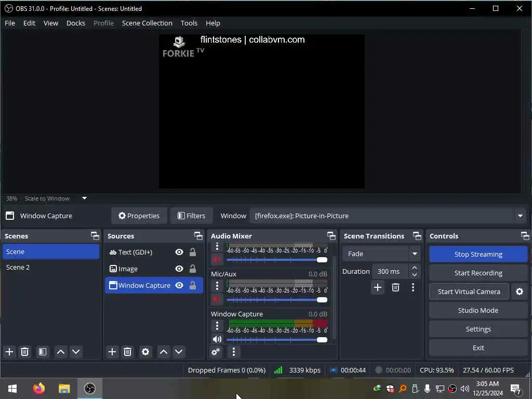Image resolution: width=532 pixels, height=399 pixels.
Task: Open source properties gear in Sources dock
Action: click(145, 352)
